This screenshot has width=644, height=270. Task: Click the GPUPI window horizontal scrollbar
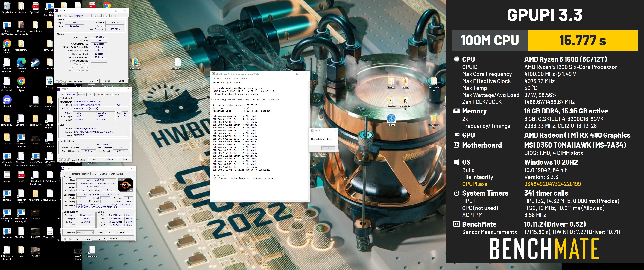point(259,201)
